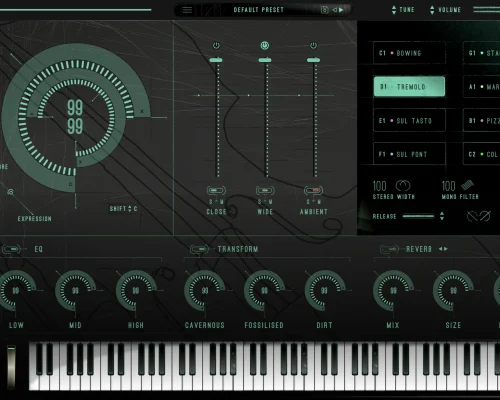Click the Close mic label
500x400 pixels.
[x=216, y=212]
